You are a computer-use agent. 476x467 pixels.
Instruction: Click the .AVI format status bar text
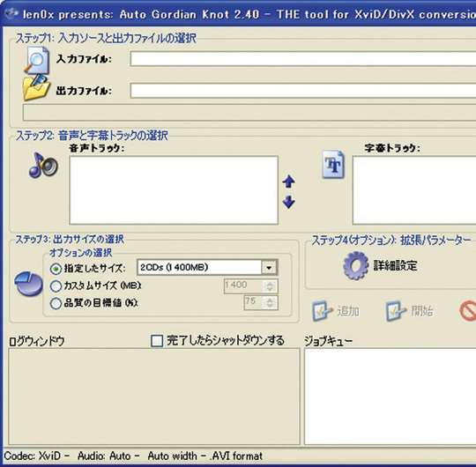[236, 456]
